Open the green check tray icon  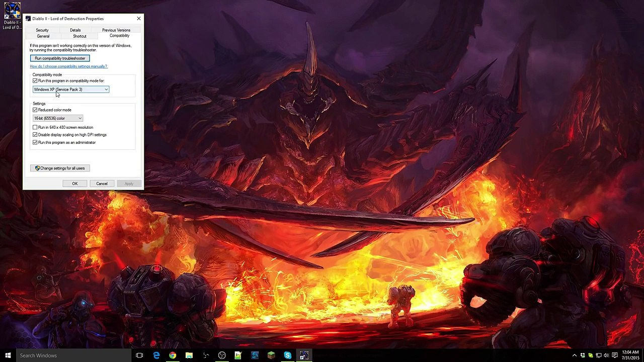coord(591,355)
